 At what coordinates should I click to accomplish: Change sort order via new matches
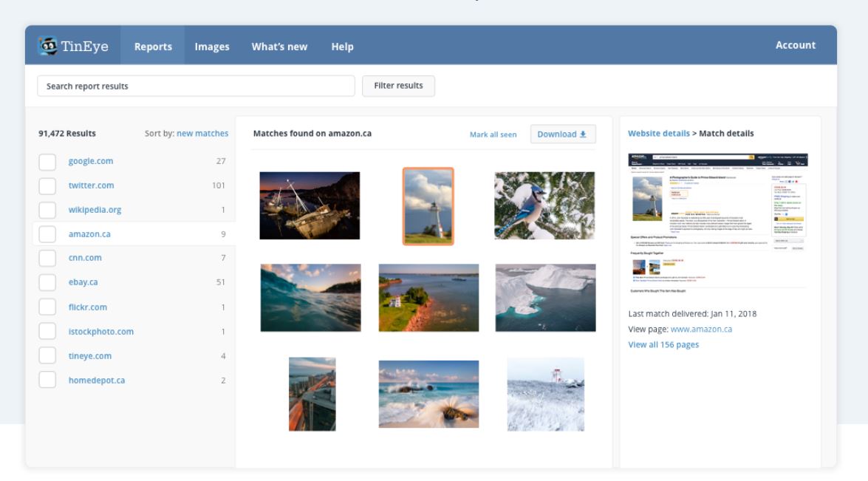coord(202,134)
